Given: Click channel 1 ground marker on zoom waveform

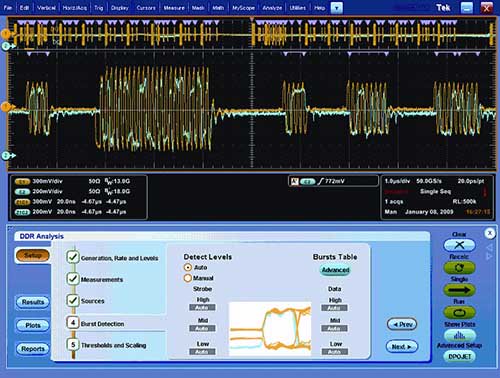Looking at the screenshot, I should [x=6, y=107].
